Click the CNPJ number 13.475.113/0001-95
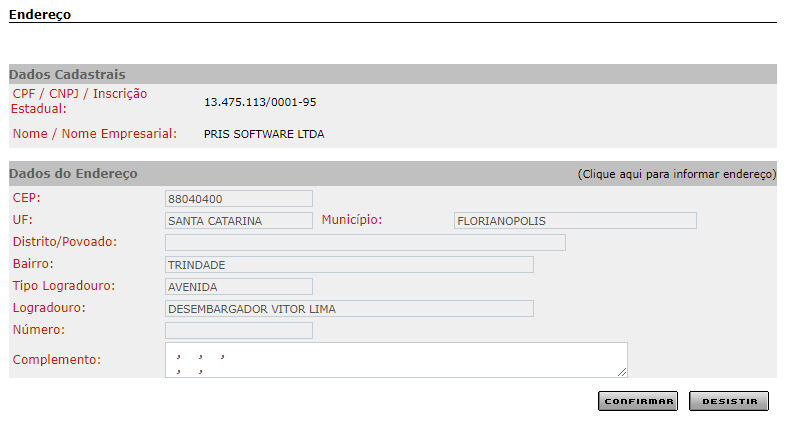 coord(260,102)
